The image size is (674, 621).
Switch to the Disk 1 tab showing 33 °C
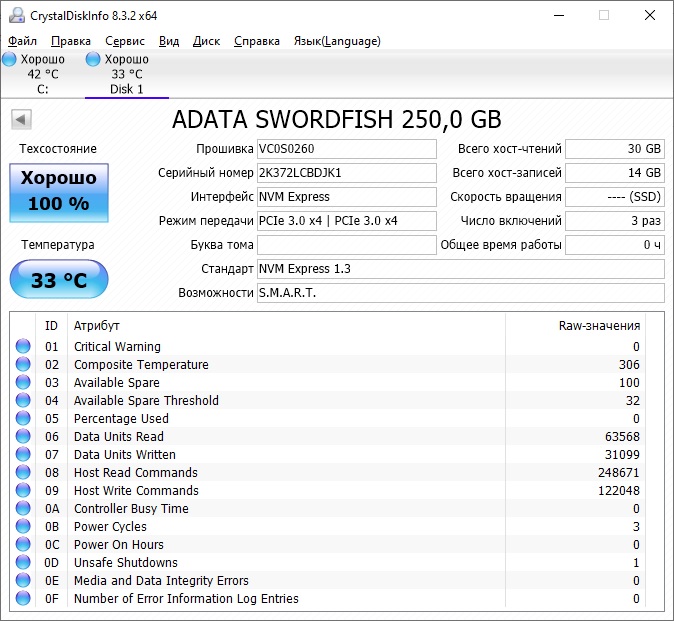(127, 74)
